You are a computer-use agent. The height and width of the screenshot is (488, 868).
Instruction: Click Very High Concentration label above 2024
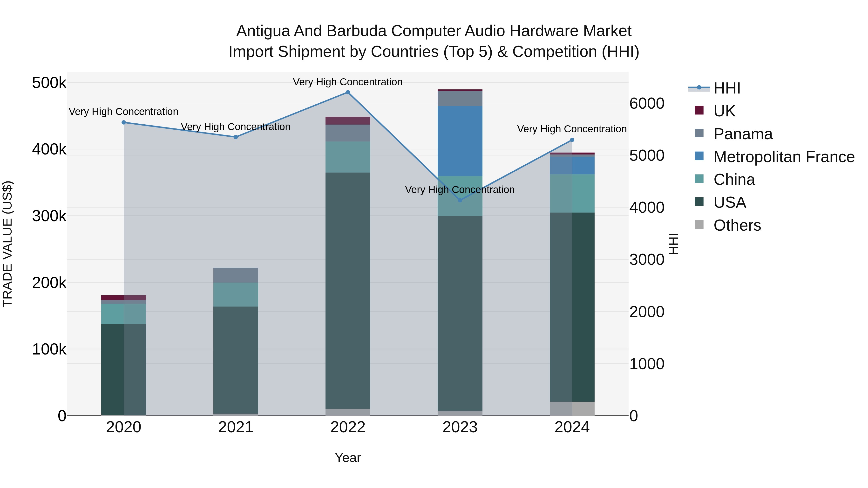pyautogui.click(x=572, y=129)
